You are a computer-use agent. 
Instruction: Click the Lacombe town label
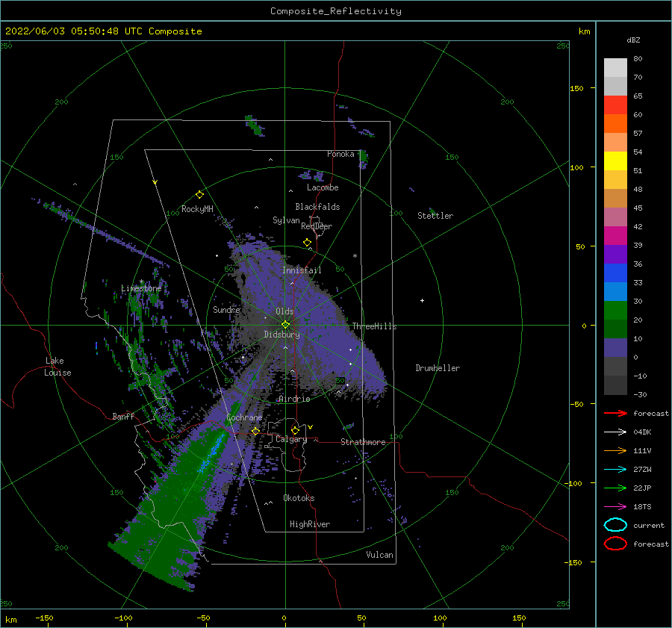pos(323,187)
